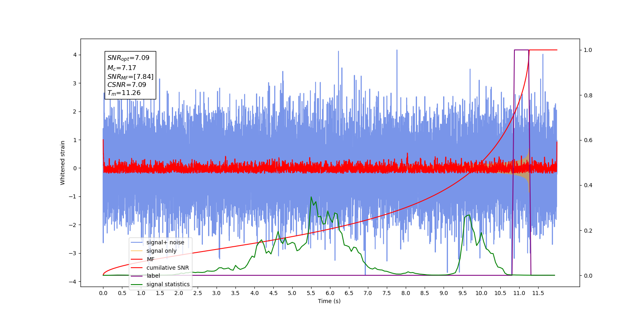Image resolution: width=644 pixels, height=322 pixels.
Task: Click the 3.0 tick on time axis
Action: [217, 293]
